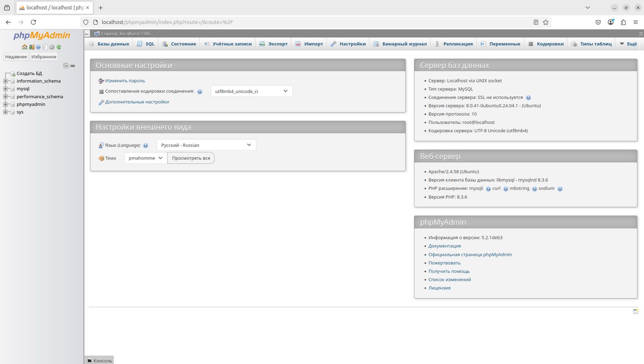Expand the mysql database tree node
Image resolution: width=644 pixels, height=364 pixels.
(6, 89)
